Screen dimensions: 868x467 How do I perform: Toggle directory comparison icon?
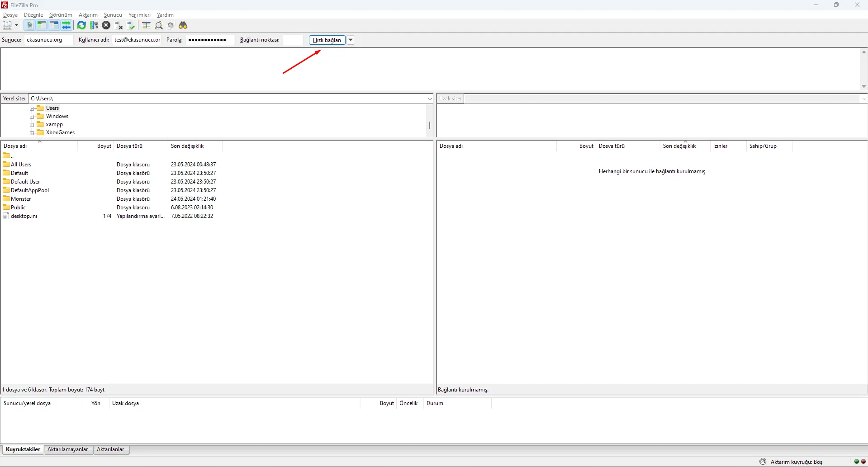point(159,25)
